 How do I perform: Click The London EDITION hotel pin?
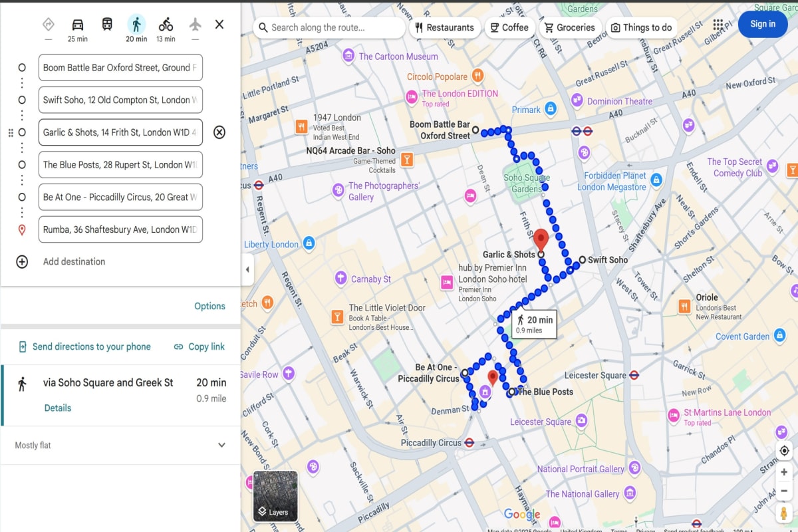click(x=412, y=97)
